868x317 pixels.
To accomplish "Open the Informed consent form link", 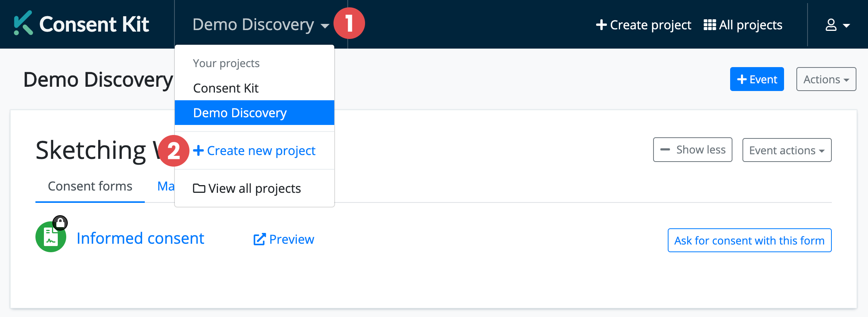I will click(x=140, y=238).
